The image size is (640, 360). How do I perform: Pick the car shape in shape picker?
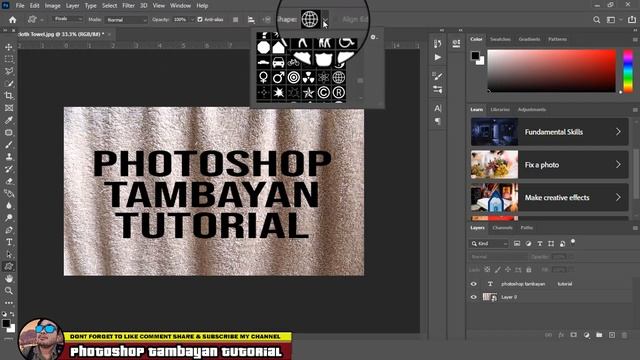[x=278, y=62]
